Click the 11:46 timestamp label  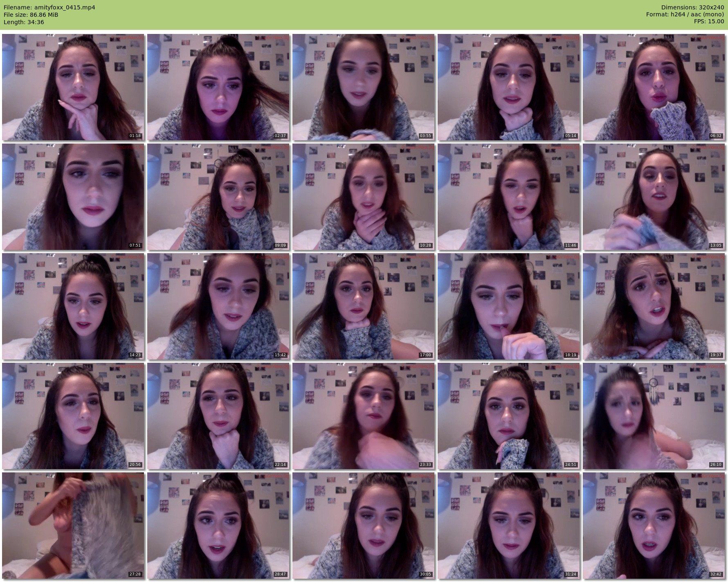tap(570, 245)
